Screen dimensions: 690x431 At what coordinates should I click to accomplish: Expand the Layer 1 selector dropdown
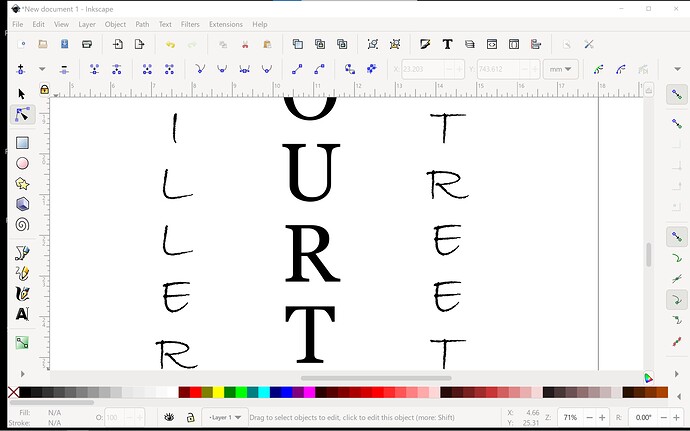pos(223,417)
